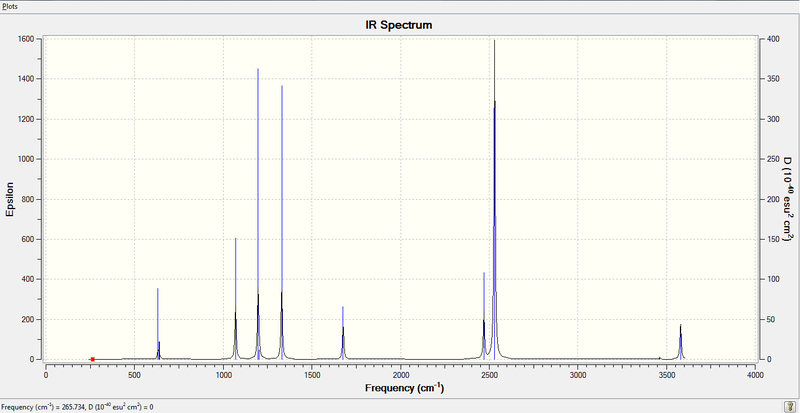The height and width of the screenshot is (413, 800).
Task: Pick the blue peak line near 1195 cm⁻¹
Action: coord(258,214)
